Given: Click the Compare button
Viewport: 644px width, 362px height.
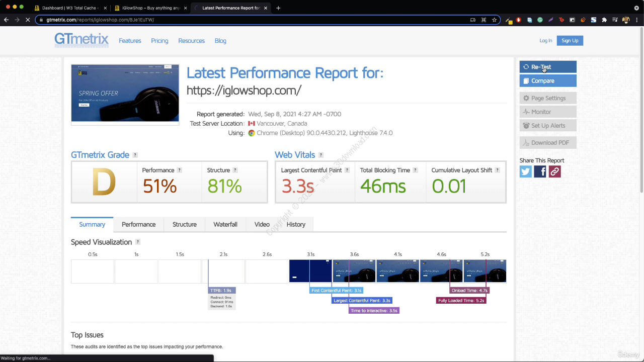Looking at the screenshot, I should [548, 81].
